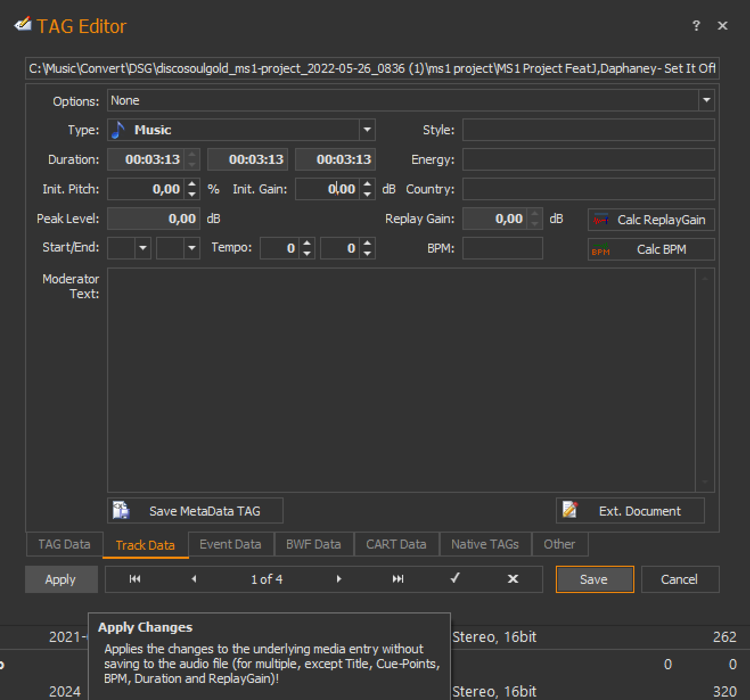Image resolution: width=750 pixels, height=700 pixels.
Task: Open the Ext. Document editor
Action: pos(630,510)
